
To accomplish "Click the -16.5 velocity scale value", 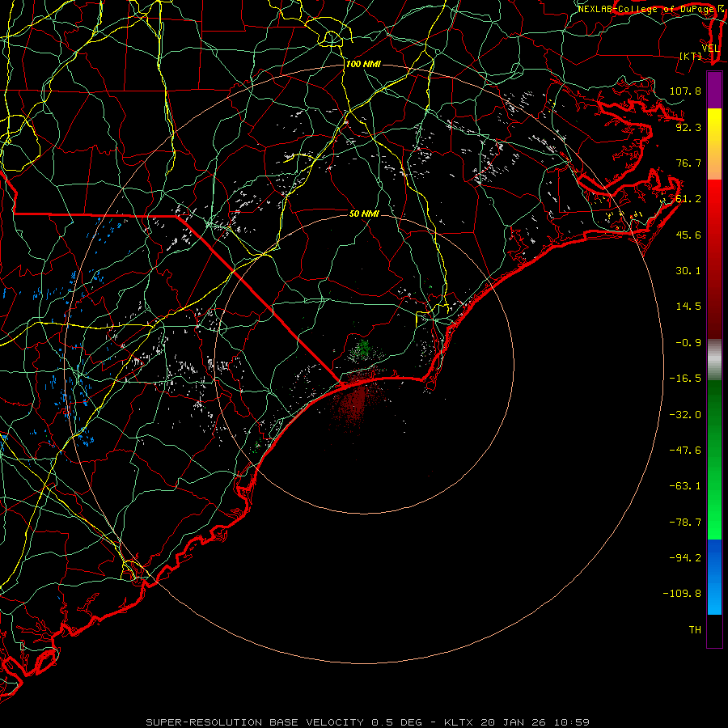I will [x=685, y=379].
